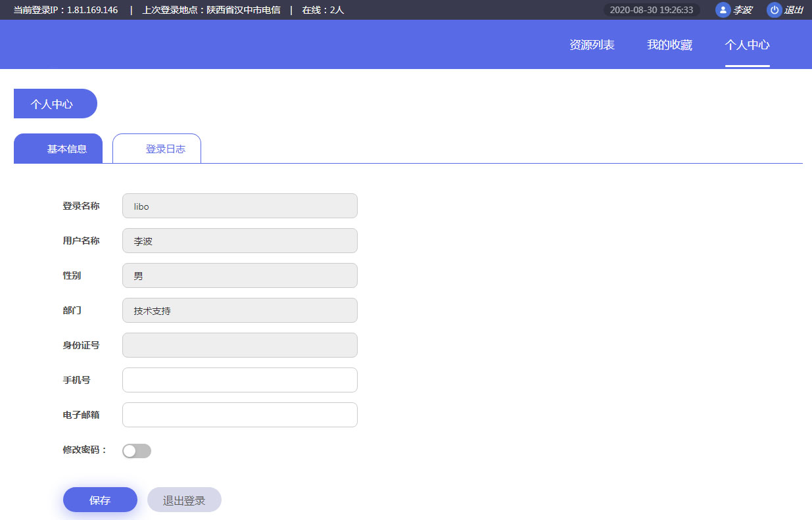
Task: Click the power icon next to 退出
Action: [774, 10]
